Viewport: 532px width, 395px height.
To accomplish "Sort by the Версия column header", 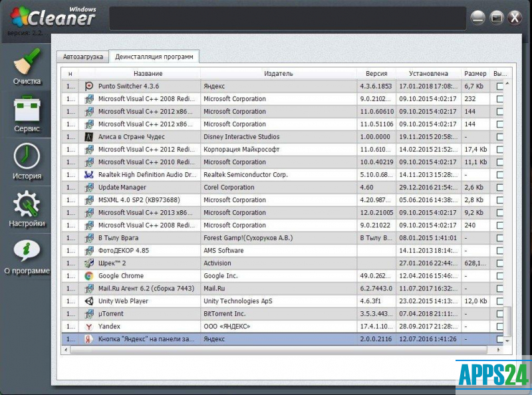I will (376, 73).
